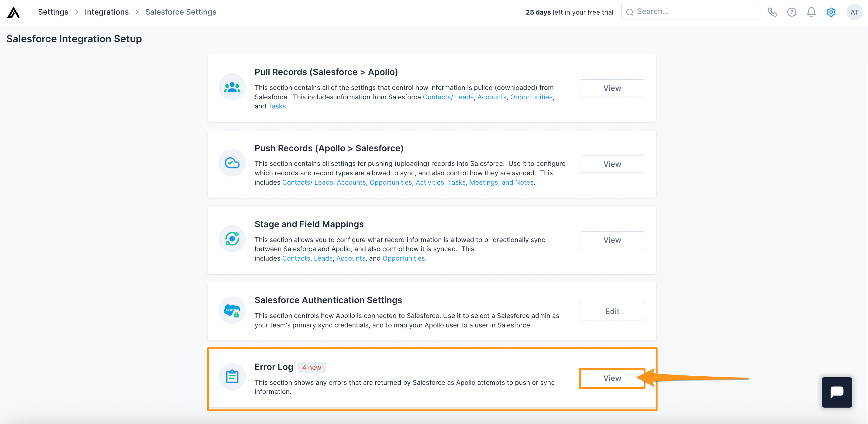Click the Stage and Field Mappings sync icon
Image resolution: width=868 pixels, height=424 pixels.
(232, 239)
